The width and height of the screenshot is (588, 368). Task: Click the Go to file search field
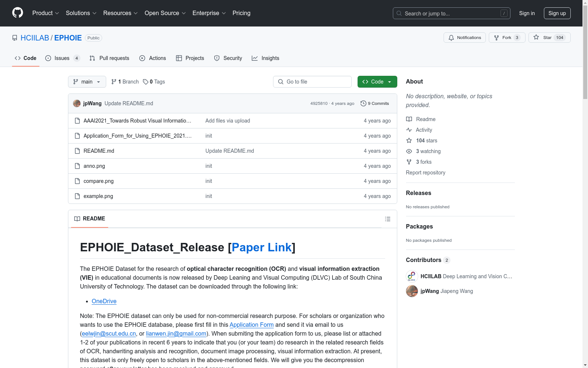[312, 82]
